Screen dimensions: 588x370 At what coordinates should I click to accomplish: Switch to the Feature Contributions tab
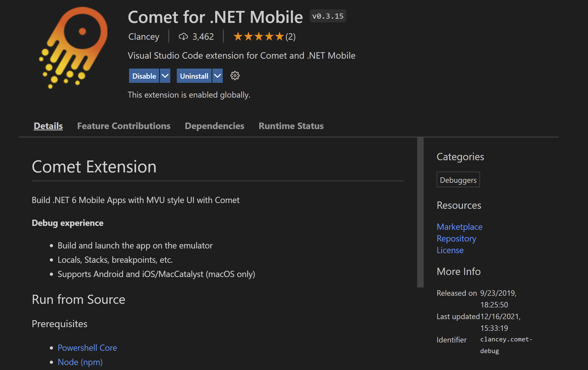[124, 126]
